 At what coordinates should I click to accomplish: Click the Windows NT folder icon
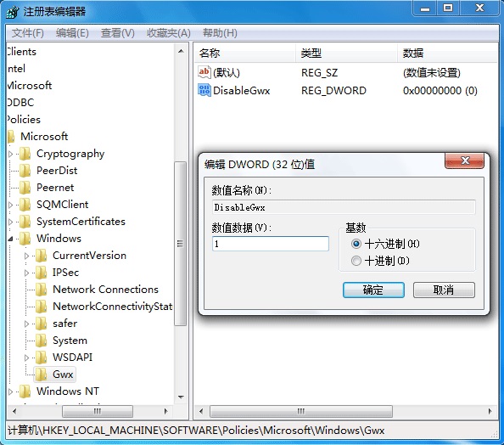[25, 391]
